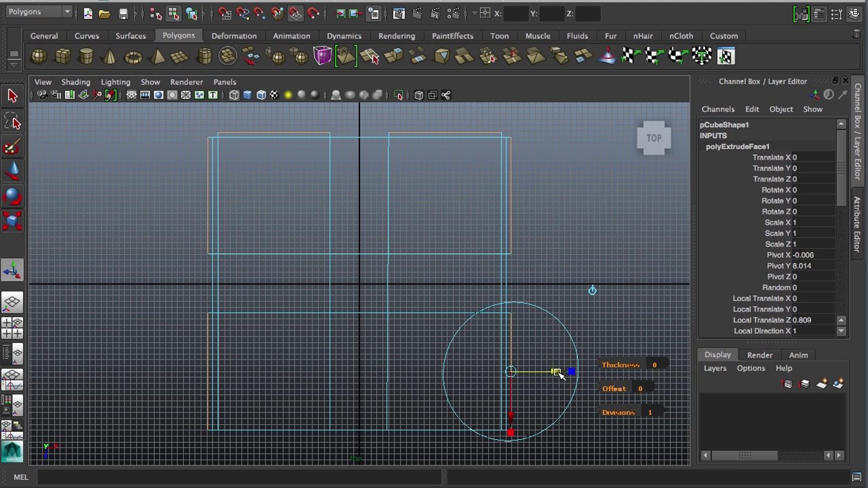
Task: Save the scene with the disk icon
Action: [x=123, y=14]
